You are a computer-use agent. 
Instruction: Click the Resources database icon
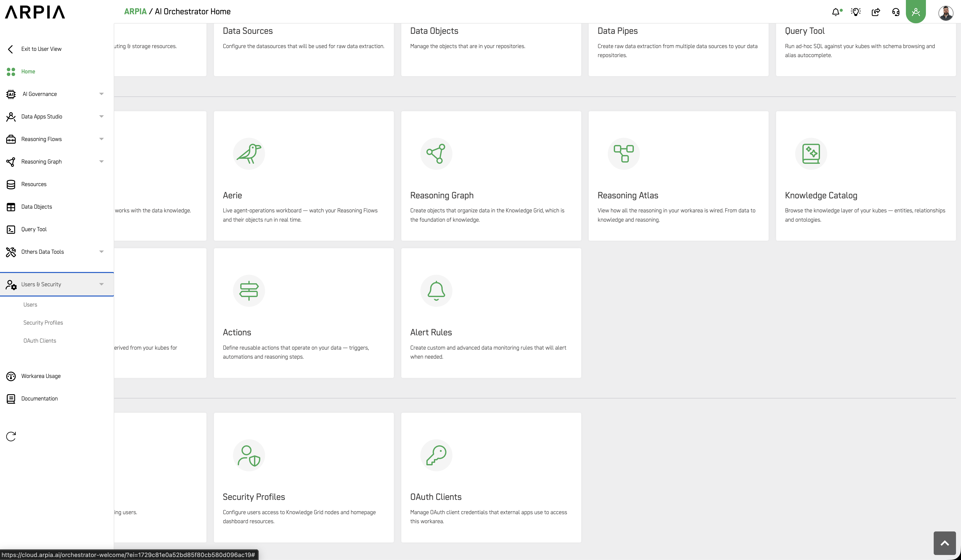(11, 184)
